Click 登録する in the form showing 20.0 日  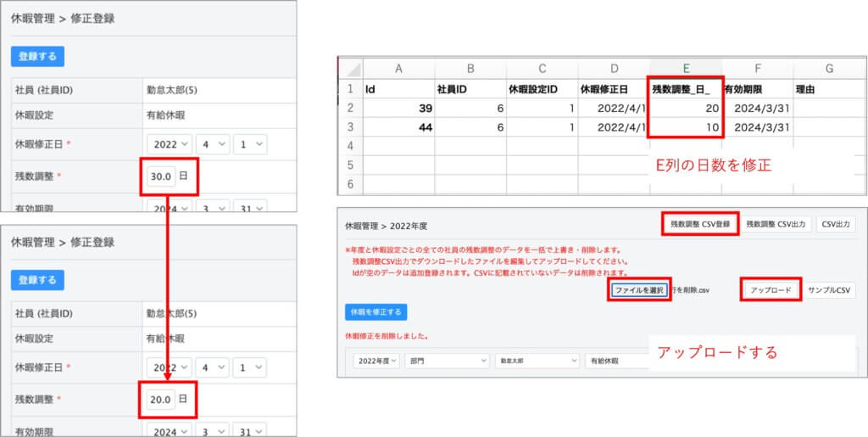coord(37,279)
